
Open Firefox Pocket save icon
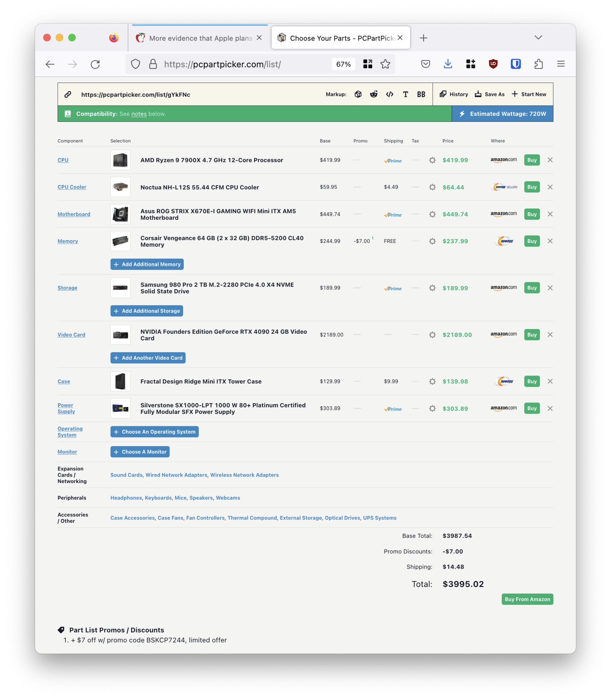point(425,64)
